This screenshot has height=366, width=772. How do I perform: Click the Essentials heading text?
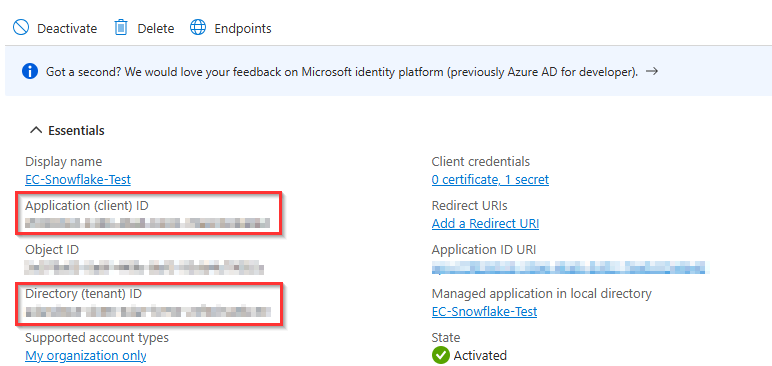76,131
